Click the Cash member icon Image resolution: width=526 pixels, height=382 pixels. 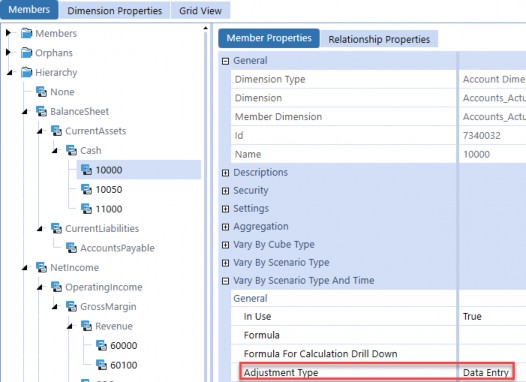coord(71,150)
